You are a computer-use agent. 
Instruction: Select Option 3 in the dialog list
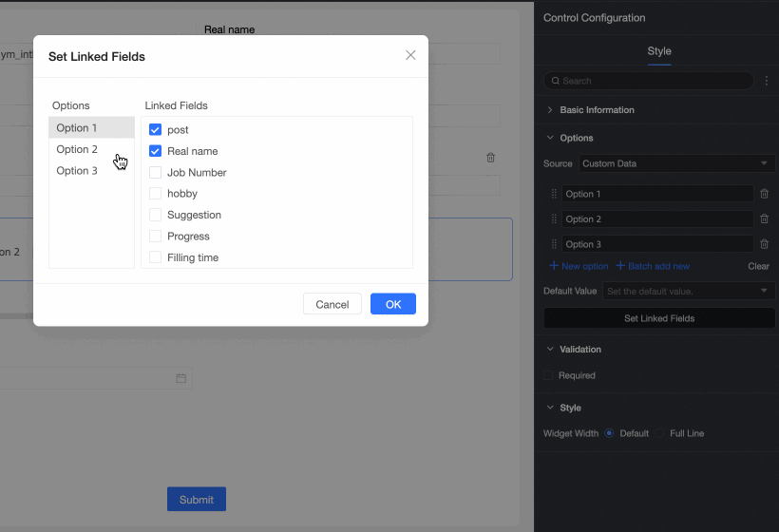tap(91, 170)
